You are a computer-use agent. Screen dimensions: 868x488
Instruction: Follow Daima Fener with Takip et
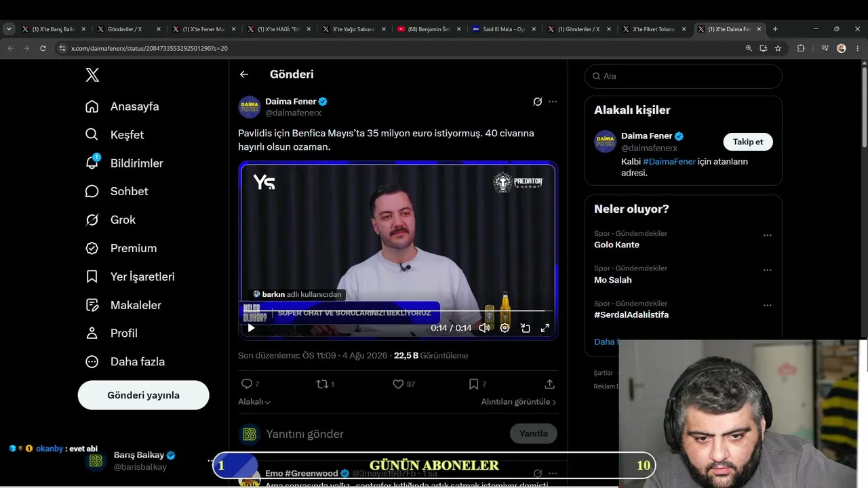(x=748, y=142)
